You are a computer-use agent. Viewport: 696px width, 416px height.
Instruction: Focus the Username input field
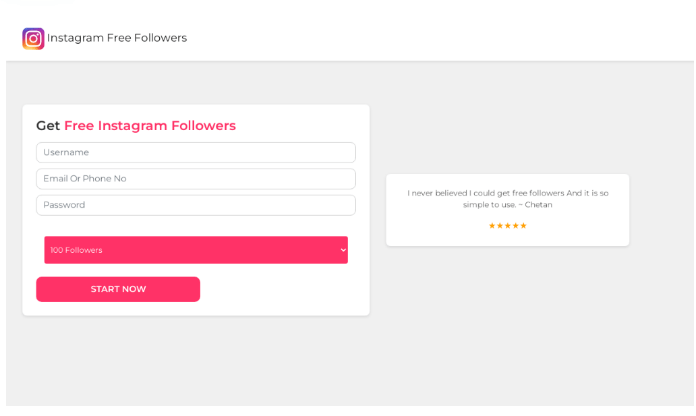(195, 152)
